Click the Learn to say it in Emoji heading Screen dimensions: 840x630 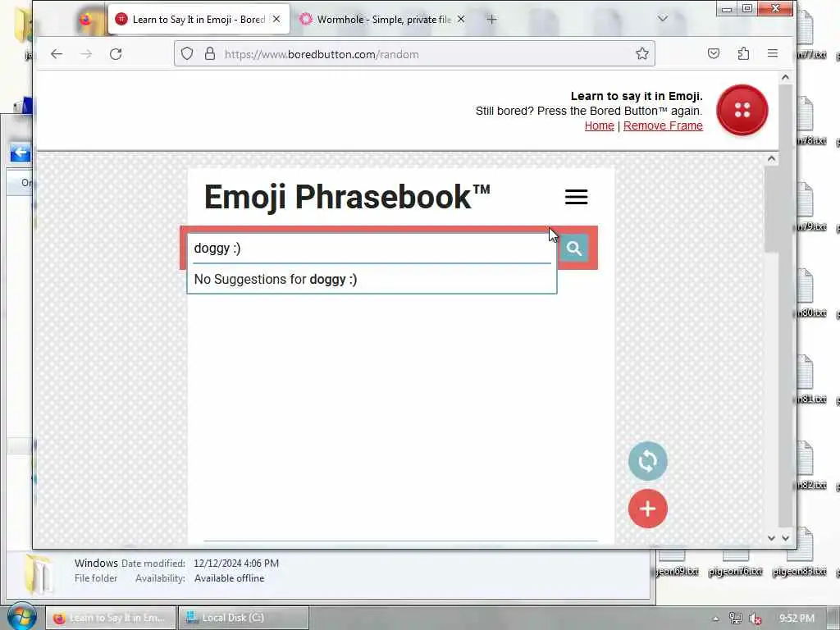pos(637,96)
